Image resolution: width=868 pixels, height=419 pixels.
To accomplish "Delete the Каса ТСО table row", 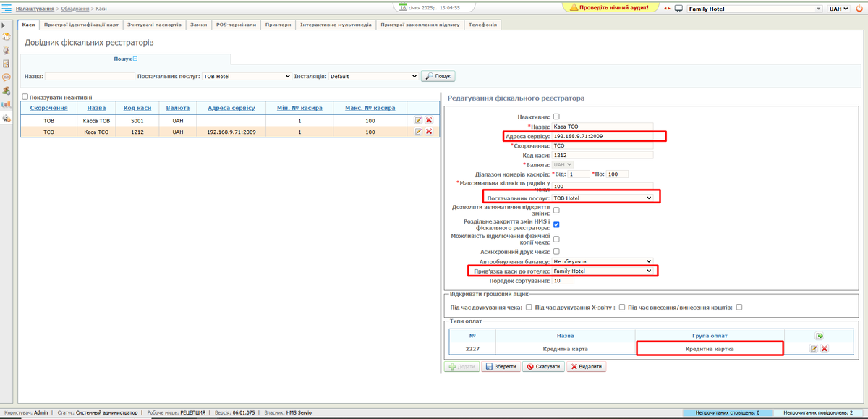I will (429, 132).
